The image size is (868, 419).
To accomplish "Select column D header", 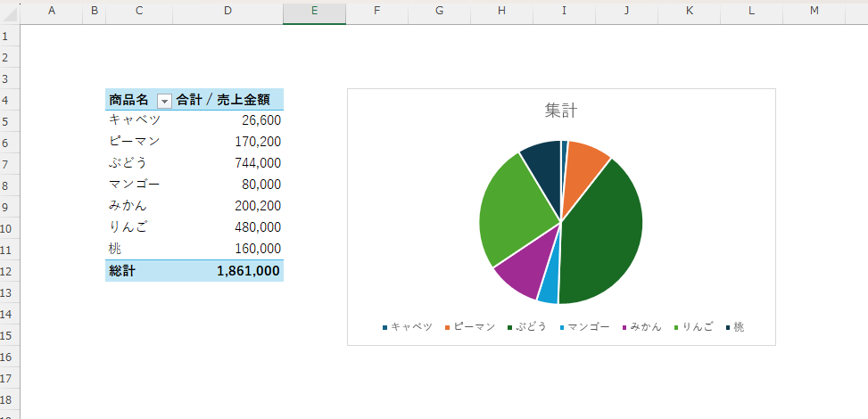I will (x=227, y=11).
